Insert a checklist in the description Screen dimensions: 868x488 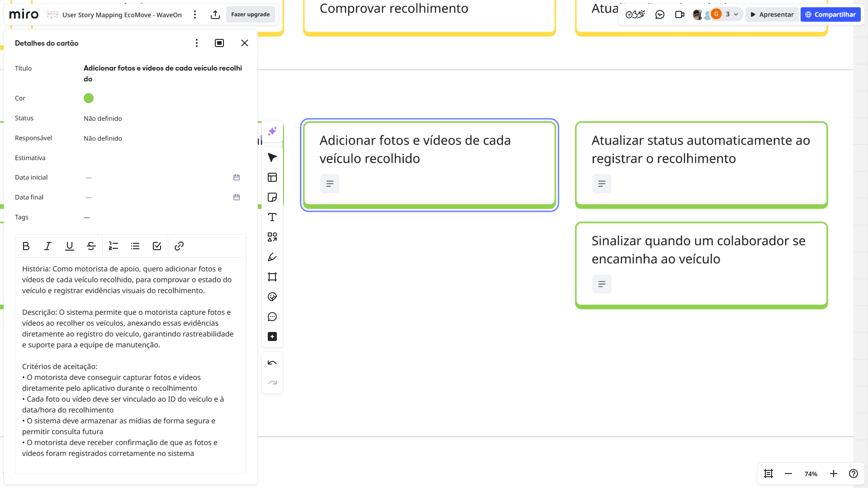(x=157, y=246)
